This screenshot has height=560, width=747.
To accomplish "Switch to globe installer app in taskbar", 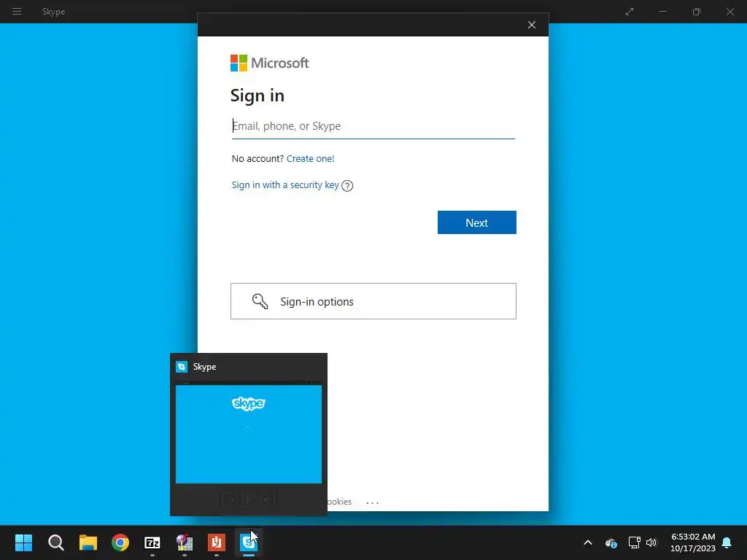I will point(185,542).
